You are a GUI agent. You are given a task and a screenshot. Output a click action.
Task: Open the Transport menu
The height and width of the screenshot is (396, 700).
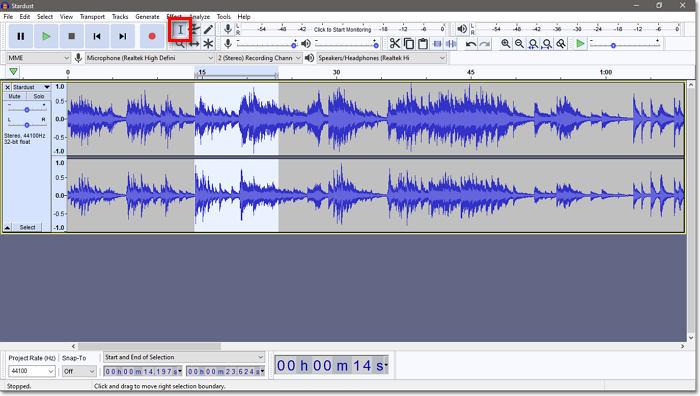click(92, 17)
